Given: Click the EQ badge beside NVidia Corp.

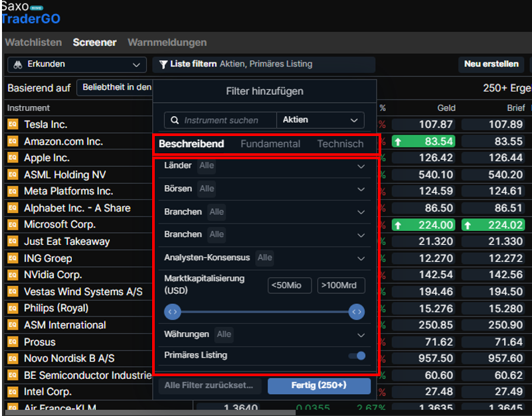Looking at the screenshot, I should pyautogui.click(x=13, y=275).
